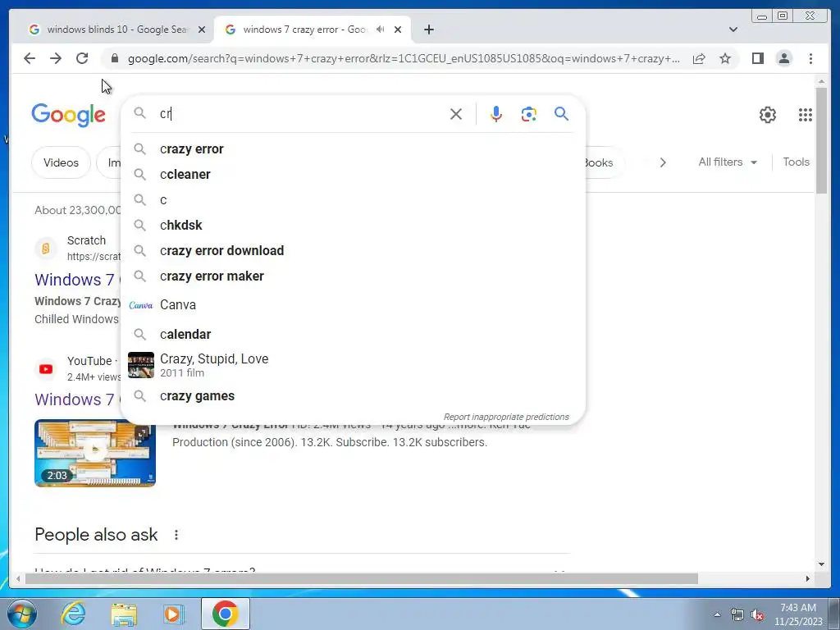The width and height of the screenshot is (840, 630).
Task: Mute the audio indicator on the active tab
Action: coord(381,30)
